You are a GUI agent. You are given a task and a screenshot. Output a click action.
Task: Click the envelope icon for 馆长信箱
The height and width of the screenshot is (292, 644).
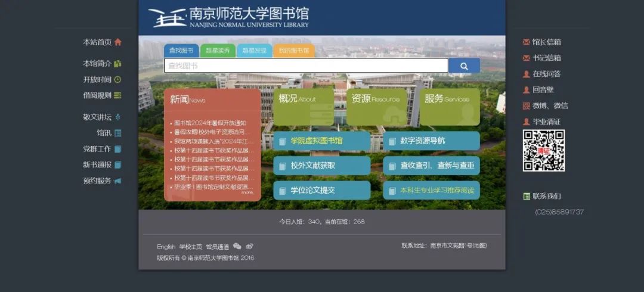[526, 42]
